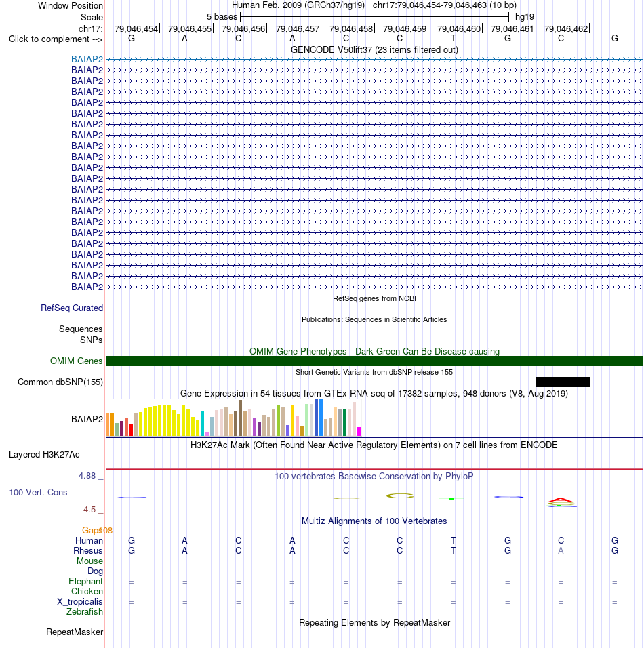Click the cyan bar in the GTEx chart

[203, 423]
